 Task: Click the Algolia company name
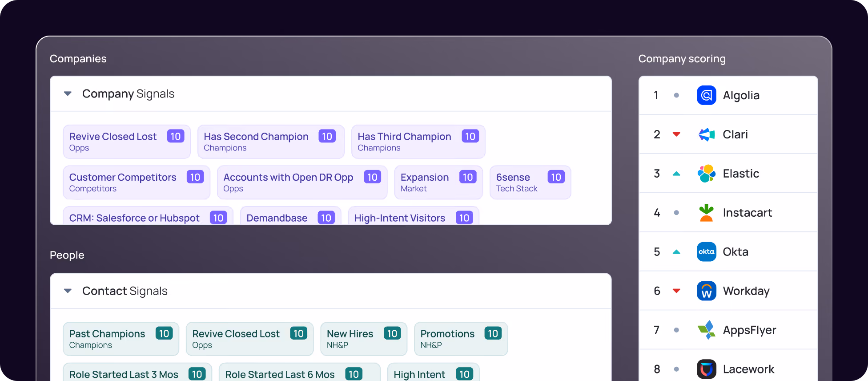(741, 95)
